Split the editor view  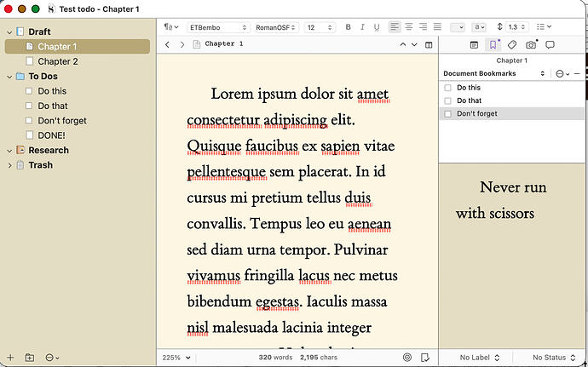(x=429, y=45)
